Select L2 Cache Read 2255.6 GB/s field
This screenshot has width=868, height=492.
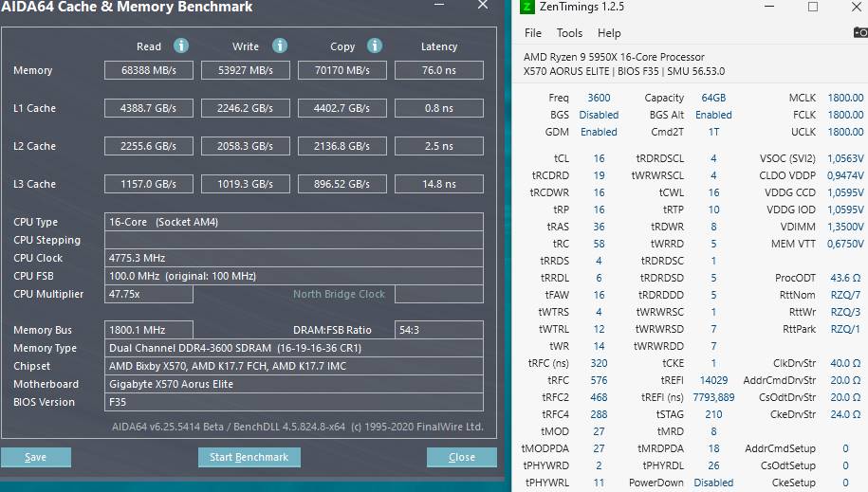coord(149,146)
